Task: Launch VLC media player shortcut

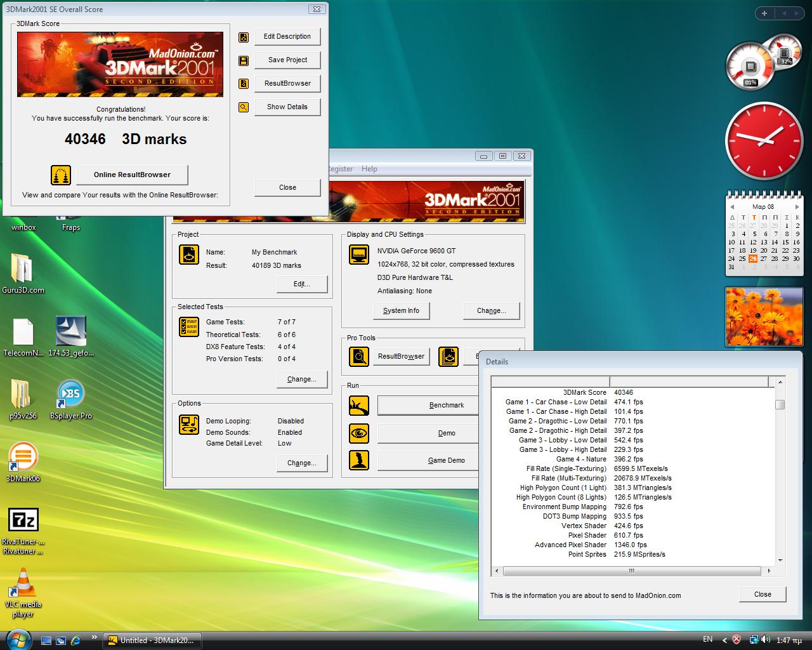Action: coord(23,593)
